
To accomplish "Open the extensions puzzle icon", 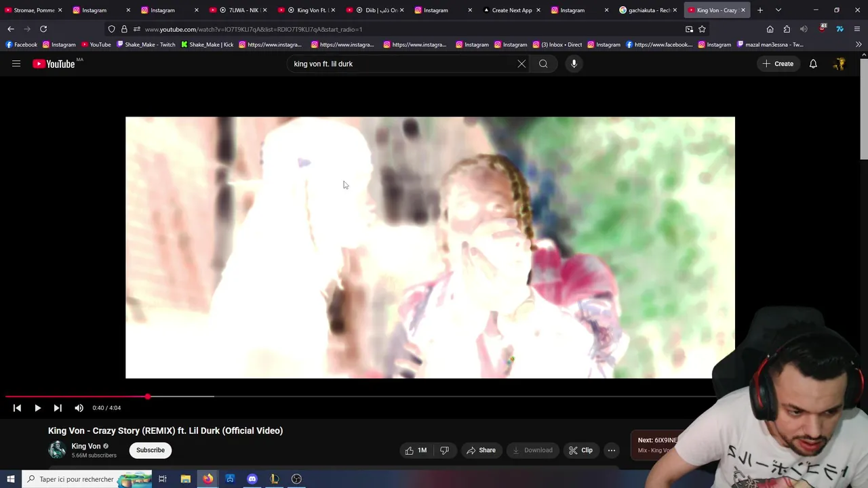I will [x=787, y=29].
